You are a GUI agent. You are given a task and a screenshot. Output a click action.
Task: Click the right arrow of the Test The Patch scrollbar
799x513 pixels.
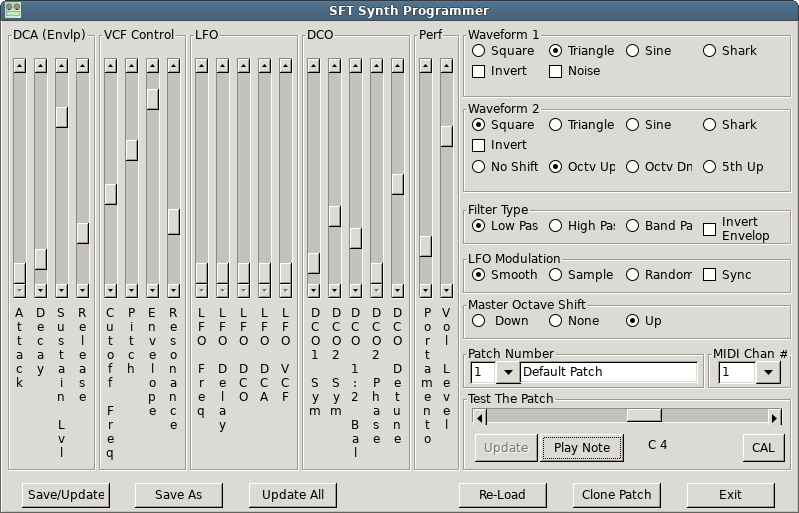click(x=774, y=416)
